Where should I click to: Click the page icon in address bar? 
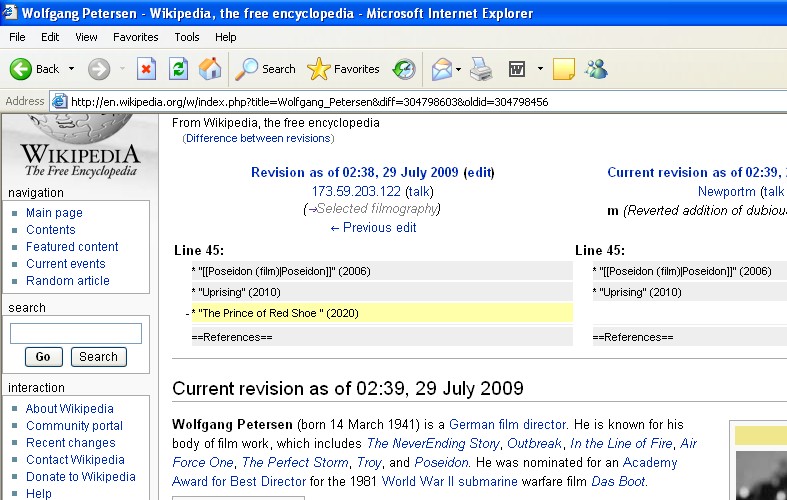pyautogui.click(x=59, y=101)
